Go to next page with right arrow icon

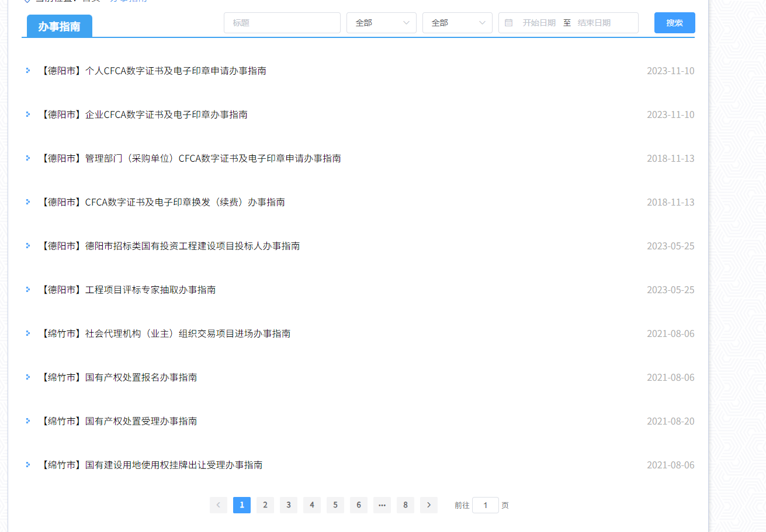(428, 505)
